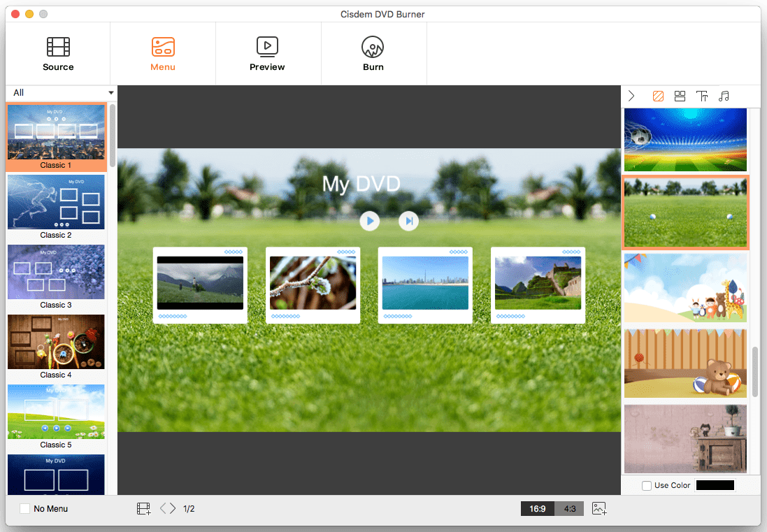
Task: Collapse the right panel with the chevron
Action: [631, 96]
